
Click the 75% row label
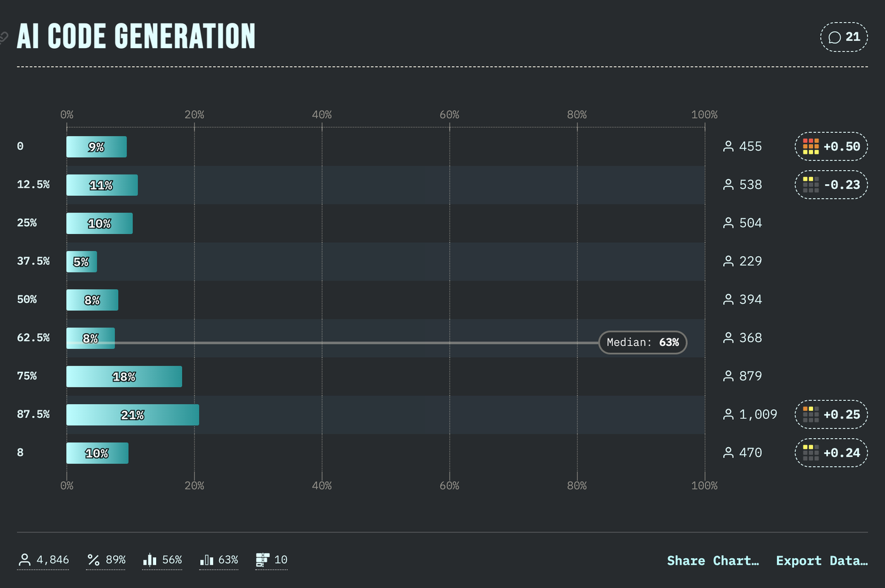(x=27, y=376)
